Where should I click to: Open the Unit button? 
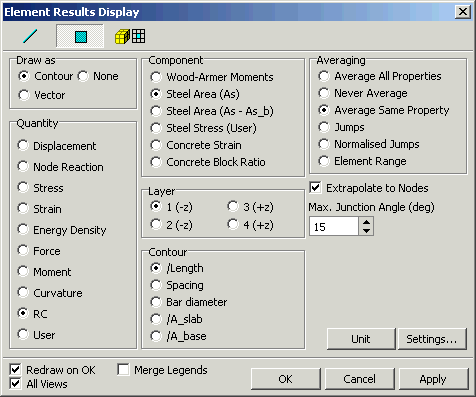point(361,339)
